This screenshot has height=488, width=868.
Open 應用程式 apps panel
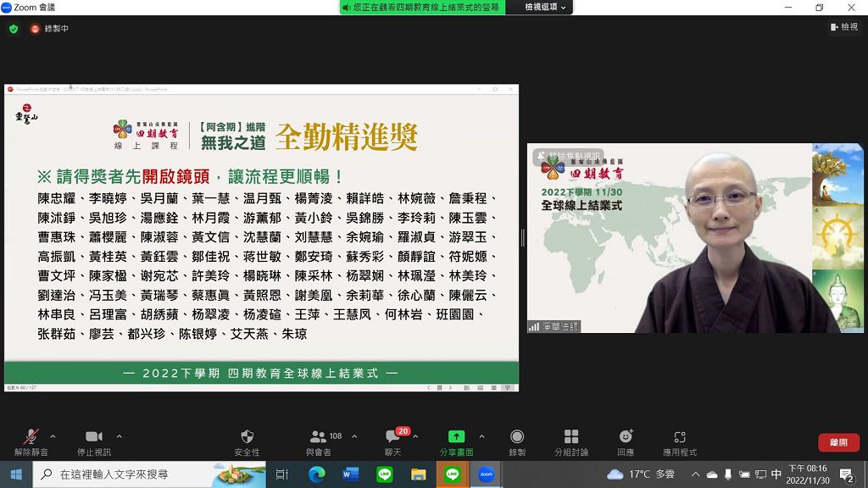[x=680, y=442]
